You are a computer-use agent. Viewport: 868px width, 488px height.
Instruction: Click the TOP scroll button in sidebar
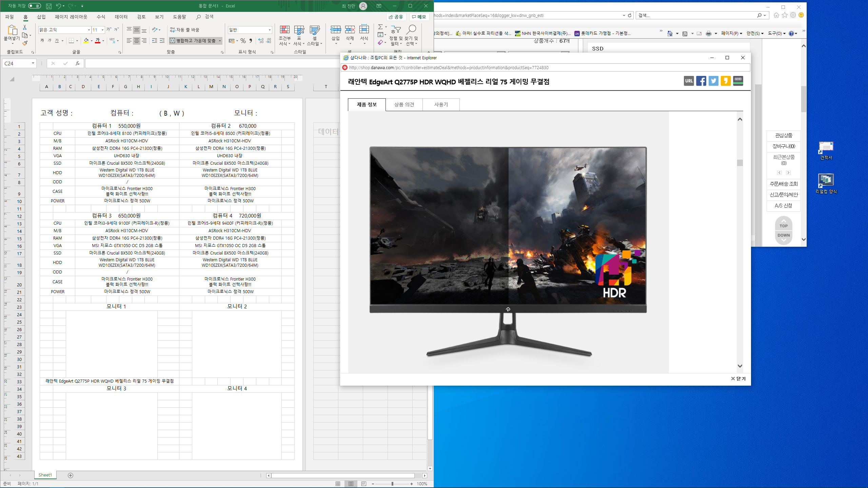[x=784, y=224]
